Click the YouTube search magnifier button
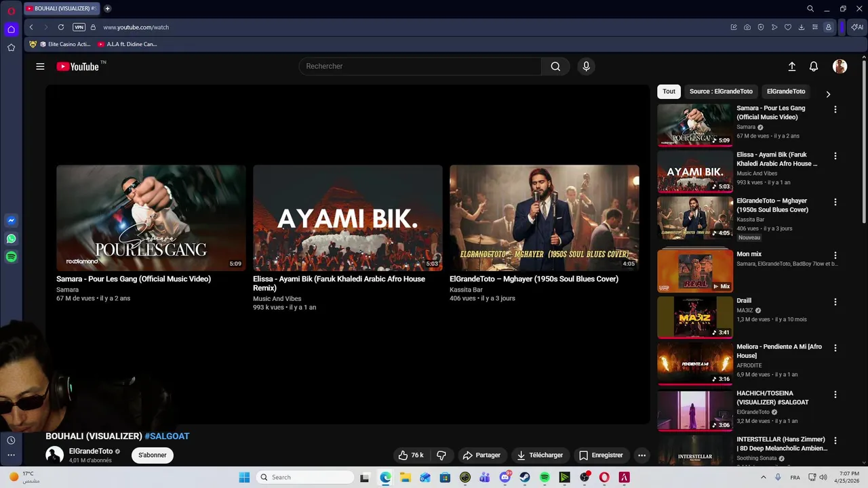The width and height of the screenshot is (868, 488). 555,66
